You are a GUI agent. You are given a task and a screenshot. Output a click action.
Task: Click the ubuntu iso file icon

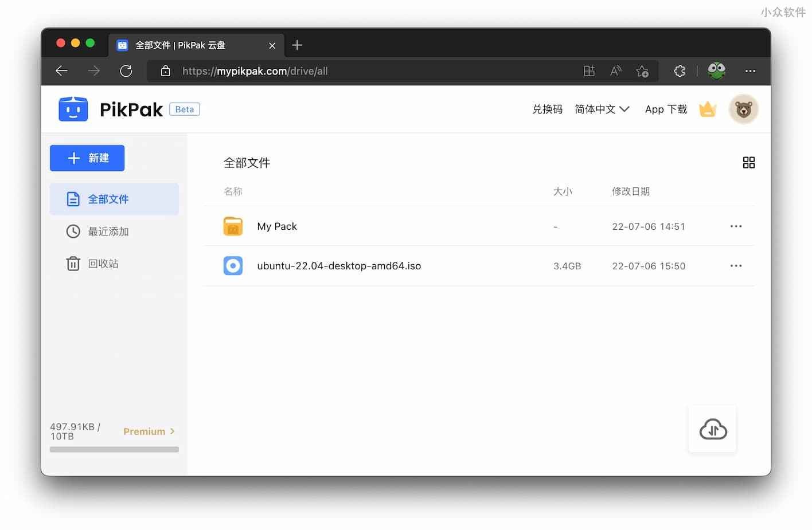point(233,266)
